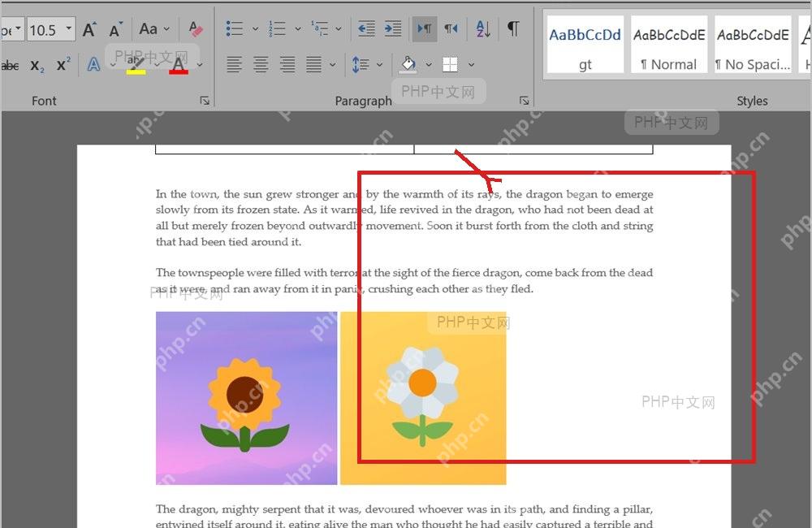Open the Borders dropdown arrow
Viewport: 812px width, 528px height.
click(471, 65)
